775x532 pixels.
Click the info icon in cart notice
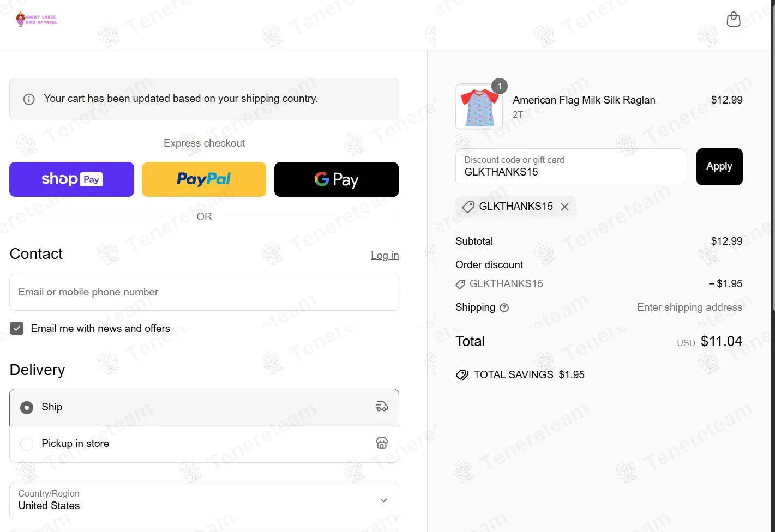click(29, 99)
